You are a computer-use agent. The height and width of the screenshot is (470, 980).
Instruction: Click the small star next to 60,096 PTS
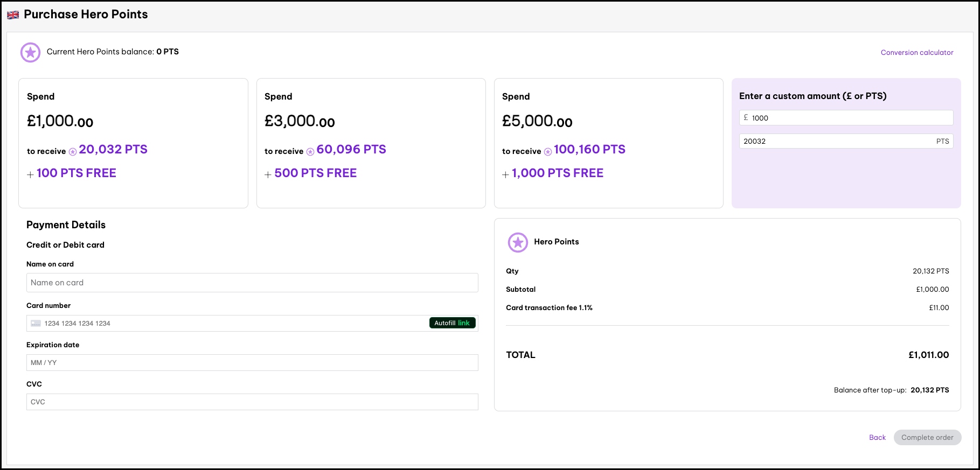[310, 152]
